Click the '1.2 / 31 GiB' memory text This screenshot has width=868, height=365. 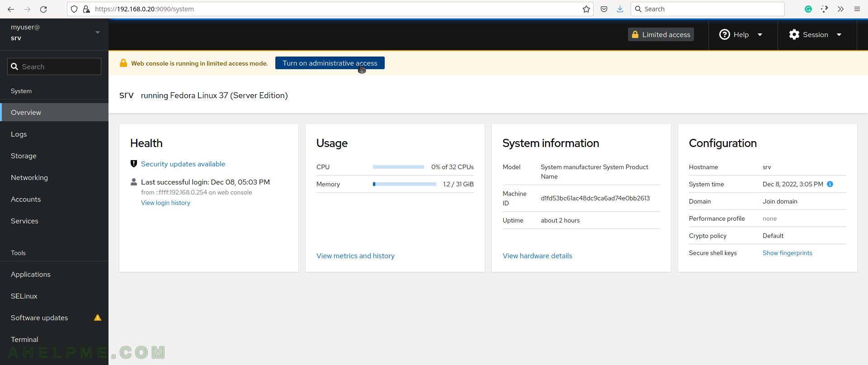[458, 184]
